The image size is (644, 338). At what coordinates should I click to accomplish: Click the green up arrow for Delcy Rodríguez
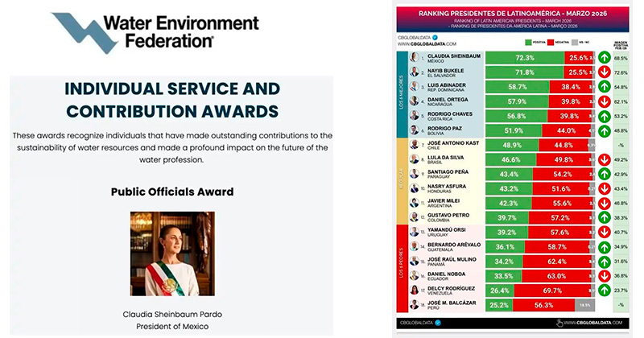[x=603, y=290]
